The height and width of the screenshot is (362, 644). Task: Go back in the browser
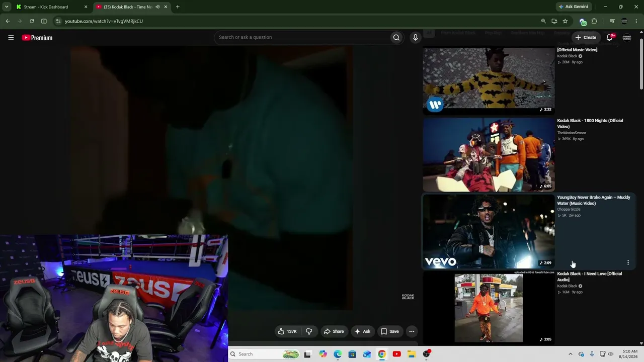click(x=8, y=21)
